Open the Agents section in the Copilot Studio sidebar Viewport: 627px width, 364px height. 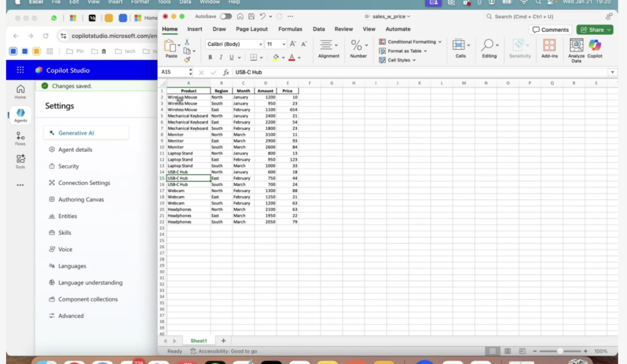(x=20, y=115)
